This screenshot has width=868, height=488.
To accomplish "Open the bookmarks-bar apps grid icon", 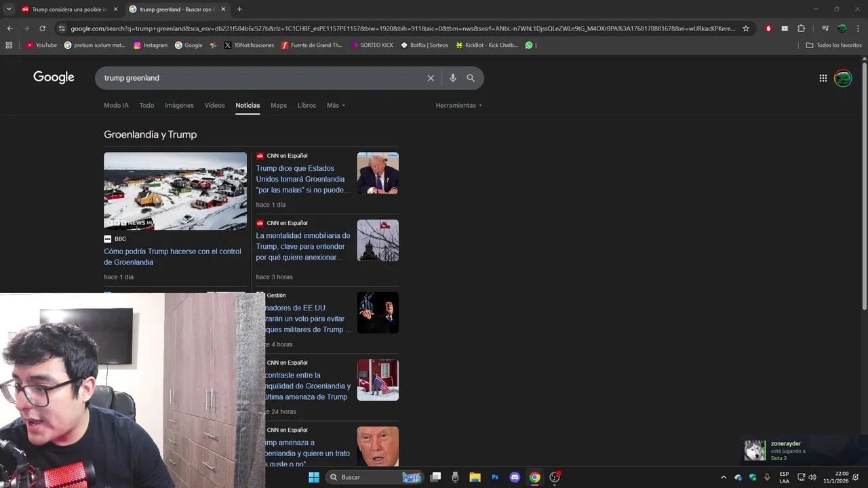I will coord(9,45).
